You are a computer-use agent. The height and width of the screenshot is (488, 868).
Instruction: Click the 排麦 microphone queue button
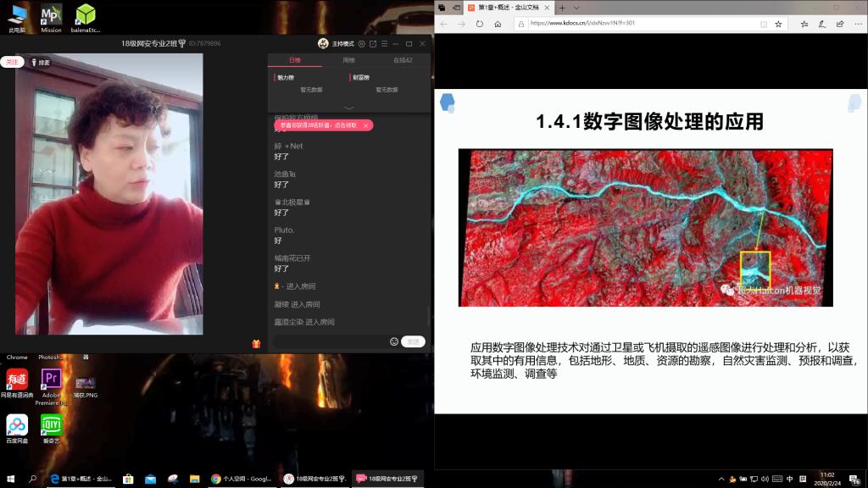[41, 63]
